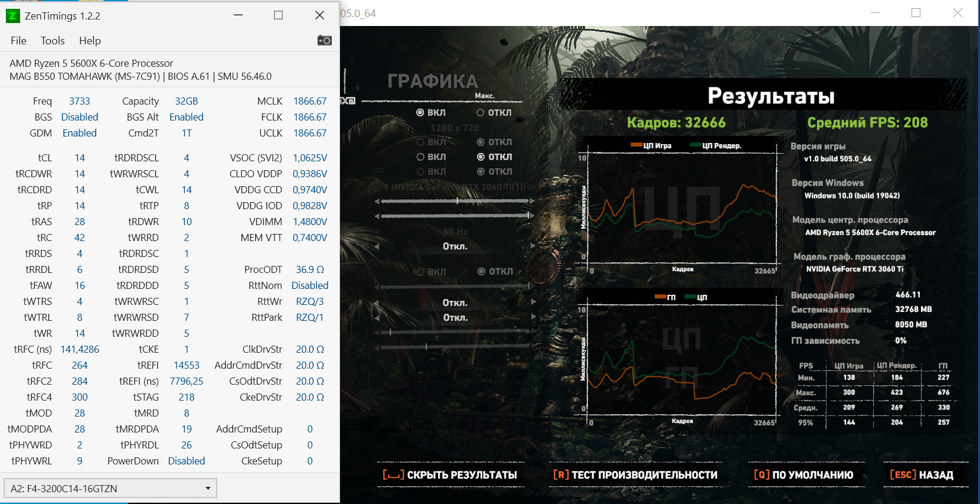
Task: Select the MCLK value 1866.67
Action: (x=310, y=101)
